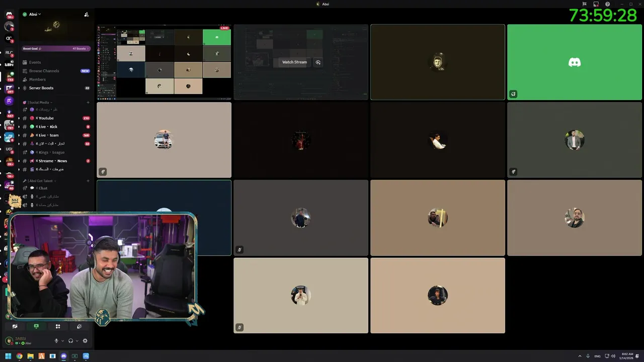Add a channel to the Social Media category
The height and width of the screenshot is (362, 644).
tap(88, 103)
